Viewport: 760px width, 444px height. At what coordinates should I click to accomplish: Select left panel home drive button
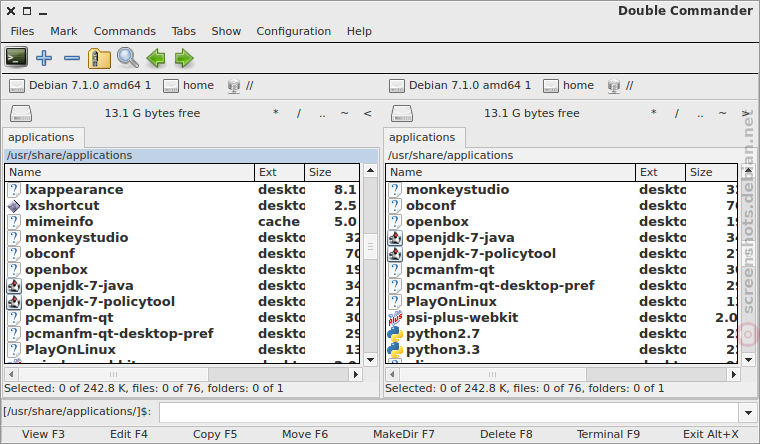pos(189,86)
